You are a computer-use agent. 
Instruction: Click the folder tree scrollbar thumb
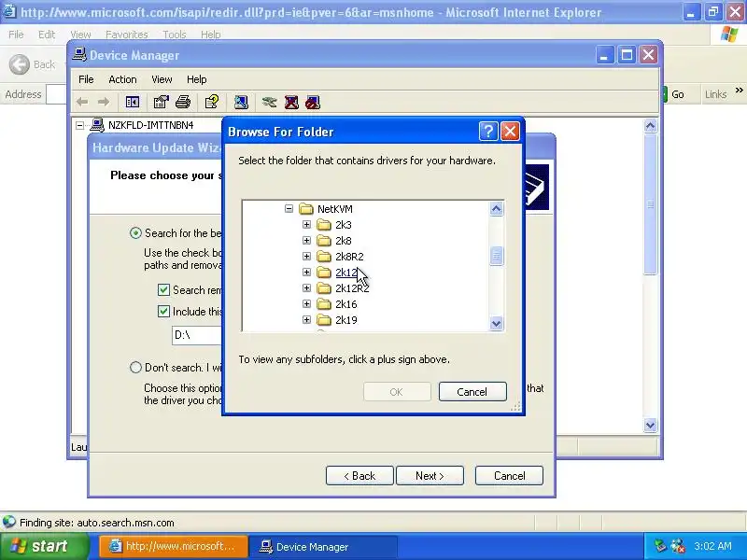pyautogui.click(x=496, y=256)
